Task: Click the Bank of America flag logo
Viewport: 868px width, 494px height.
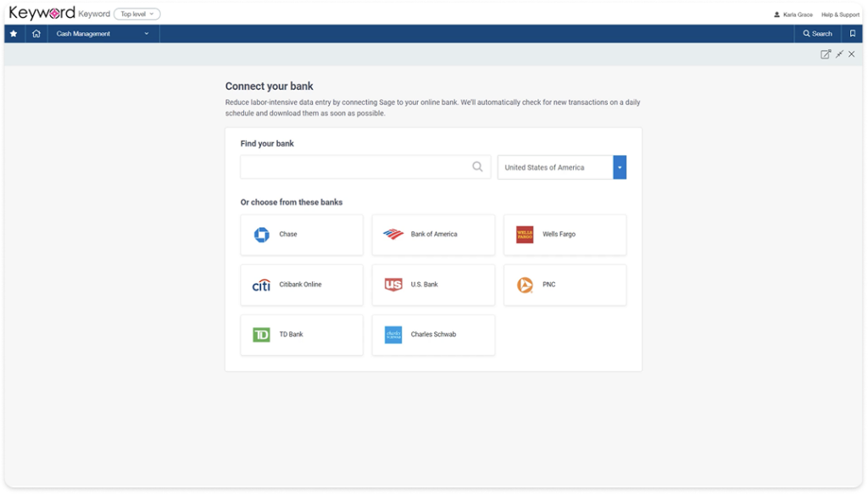Action: pyautogui.click(x=393, y=235)
